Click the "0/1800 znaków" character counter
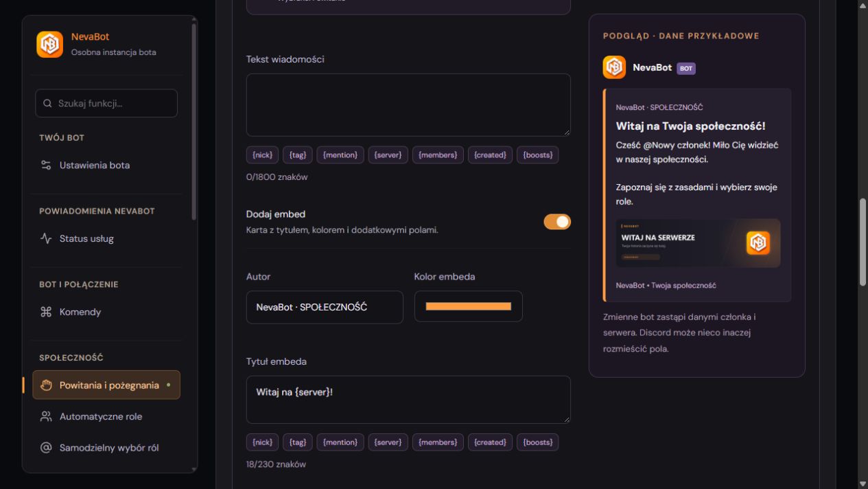The width and height of the screenshot is (868, 489). click(x=277, y=177)
